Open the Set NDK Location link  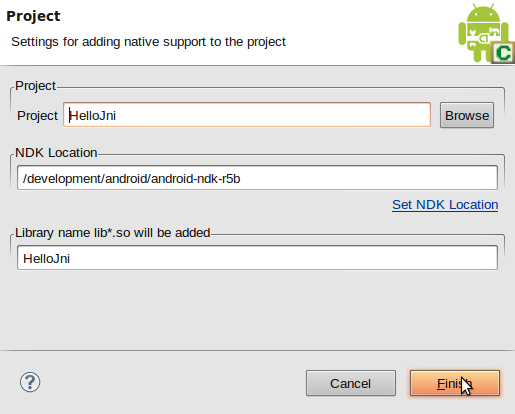(445, 205)
